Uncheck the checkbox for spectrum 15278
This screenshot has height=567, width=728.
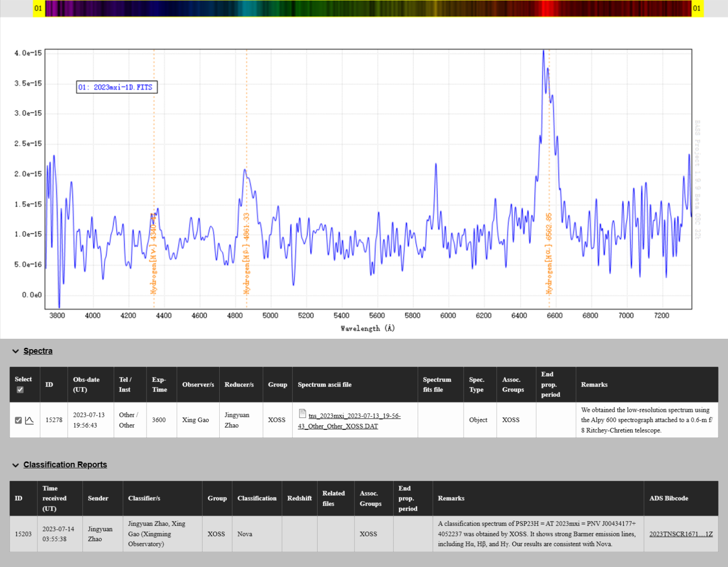click(18, 420)
